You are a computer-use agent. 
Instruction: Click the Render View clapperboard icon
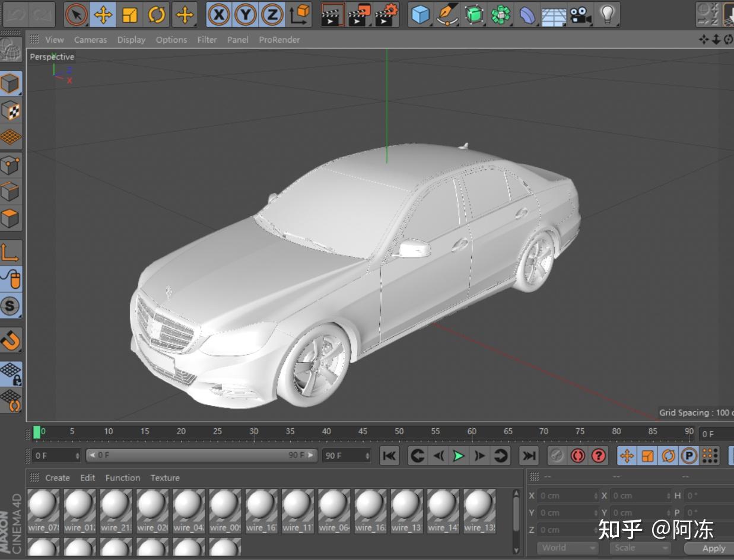click(x=332, y=14)
